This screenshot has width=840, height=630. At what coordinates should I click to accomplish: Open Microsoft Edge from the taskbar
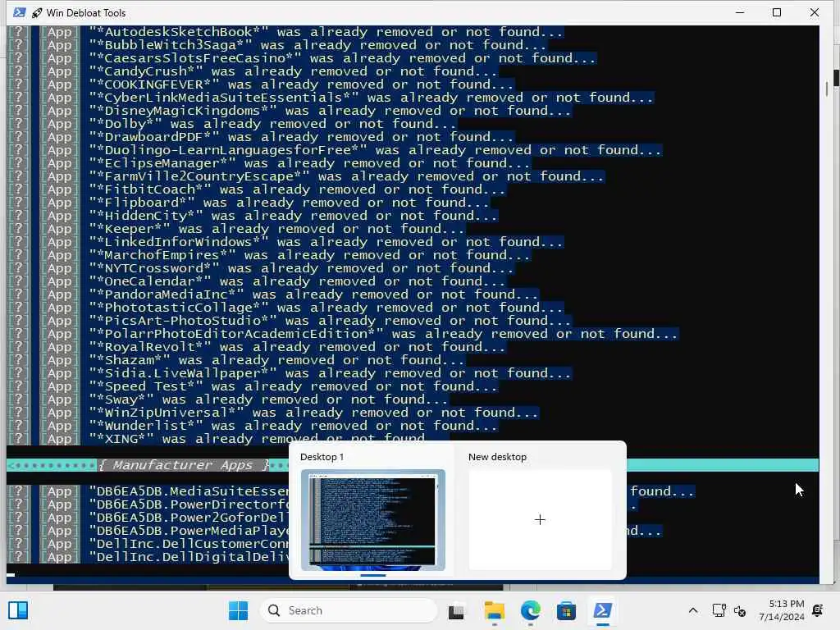point(531,610)
